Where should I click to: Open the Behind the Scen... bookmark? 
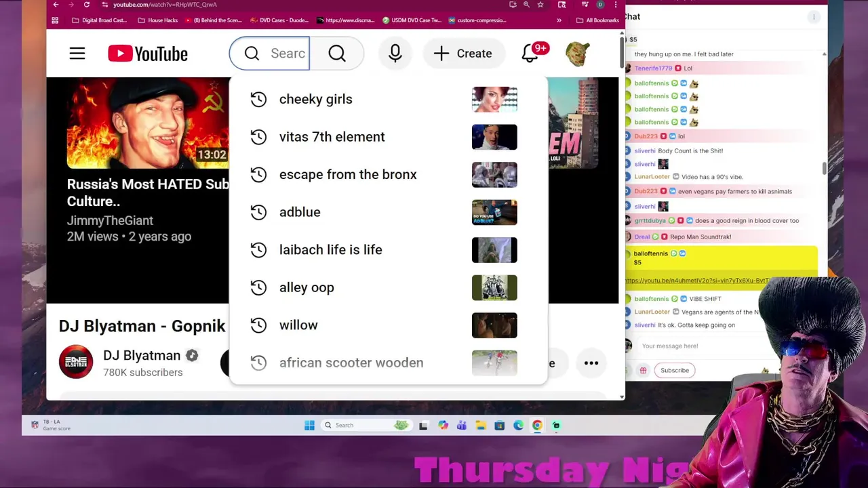click(x=213, y=20)
